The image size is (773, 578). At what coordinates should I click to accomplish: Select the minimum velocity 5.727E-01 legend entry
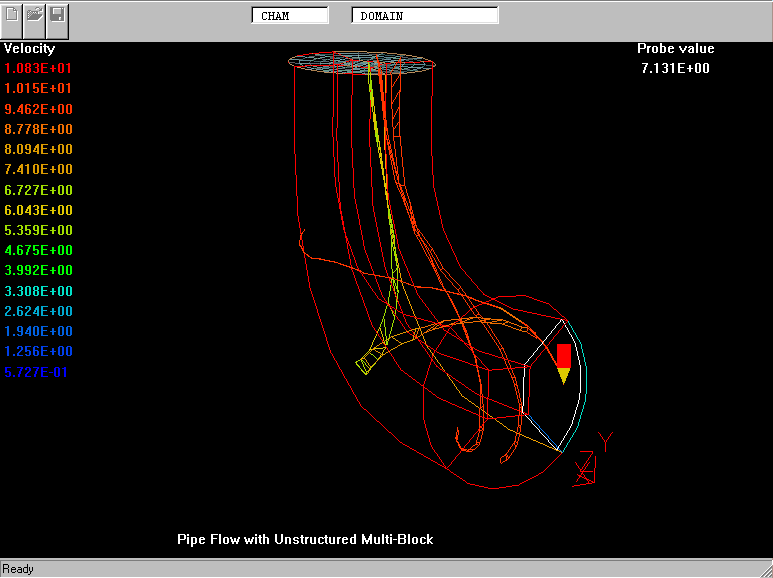(x=38, y=372)
